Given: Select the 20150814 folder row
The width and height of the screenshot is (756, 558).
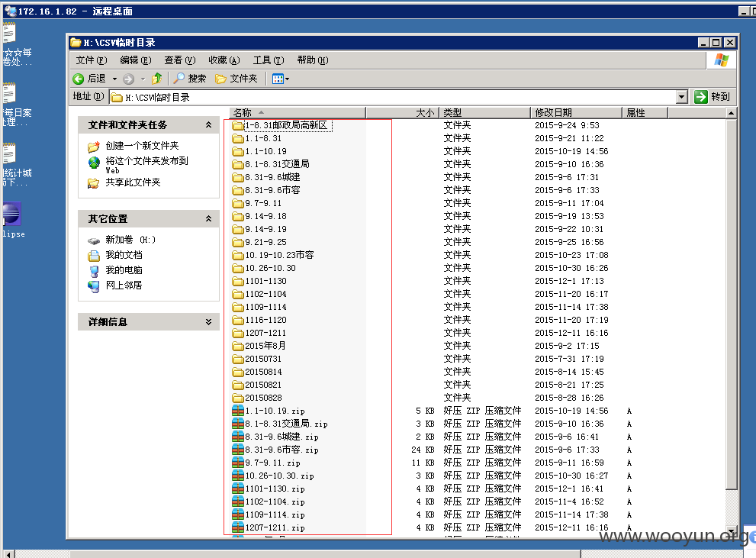Looking at the screenshot, I should (x=263, y=372).
